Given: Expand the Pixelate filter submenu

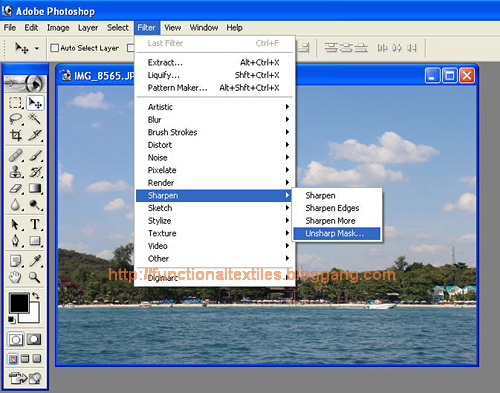Looking at the screenshot, I should coord(214,170).
